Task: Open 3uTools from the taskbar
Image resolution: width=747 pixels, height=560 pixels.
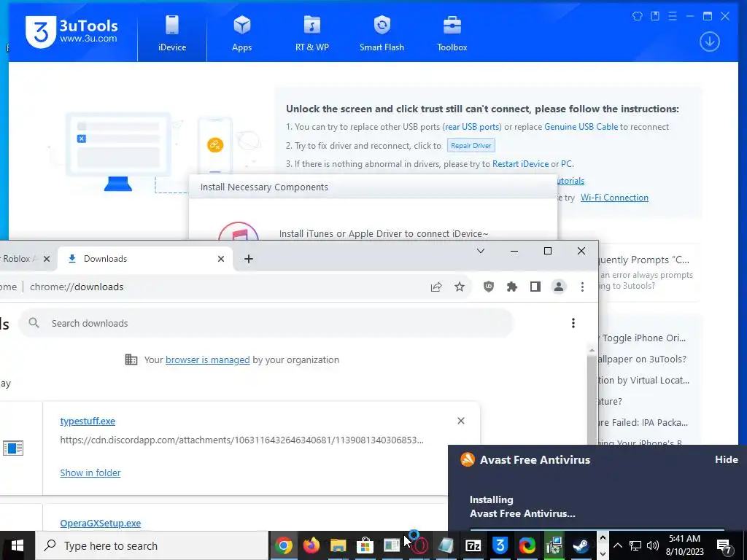Action: 500,545
